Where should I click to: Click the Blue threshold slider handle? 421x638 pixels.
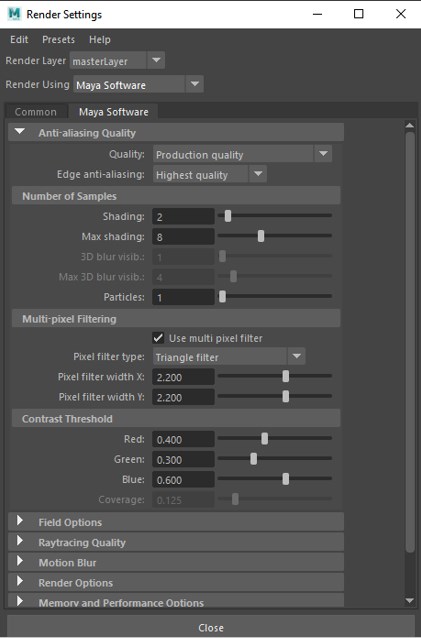tap(286, 478)
